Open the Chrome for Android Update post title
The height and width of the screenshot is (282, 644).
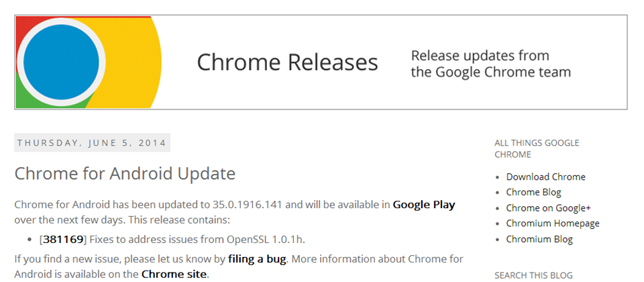click(x=125, y=174)
